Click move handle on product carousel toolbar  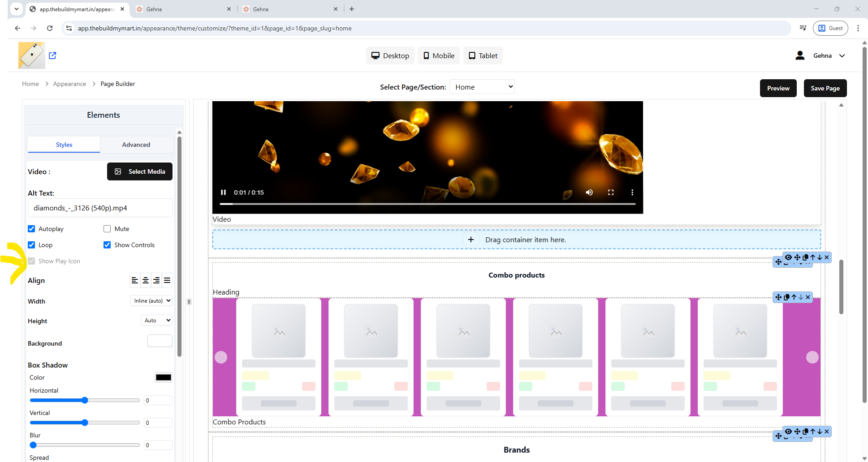[x=778, y=297]
